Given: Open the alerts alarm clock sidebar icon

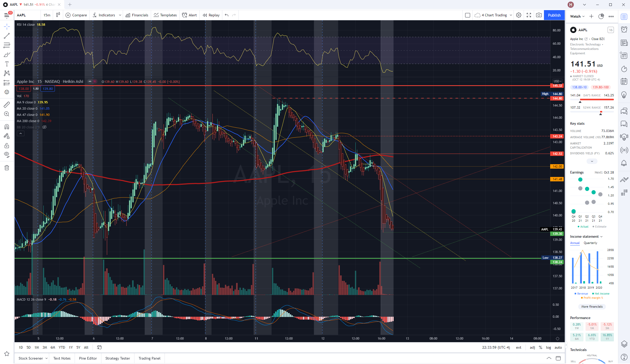Looking at the screenshot, I should tap(624, 29).
